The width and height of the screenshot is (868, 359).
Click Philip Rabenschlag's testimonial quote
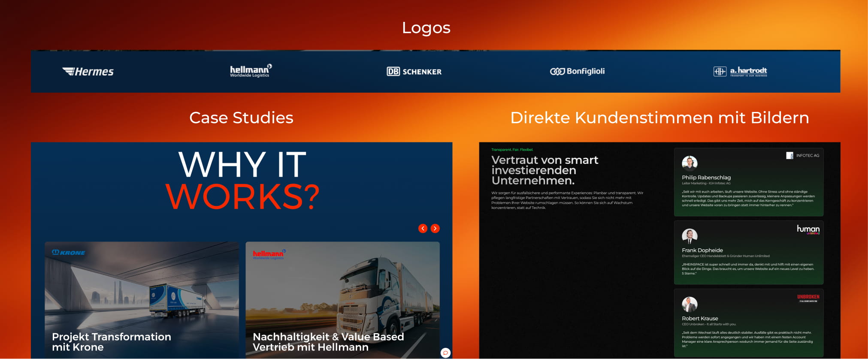pyautogui.click(x=748, y=199)
